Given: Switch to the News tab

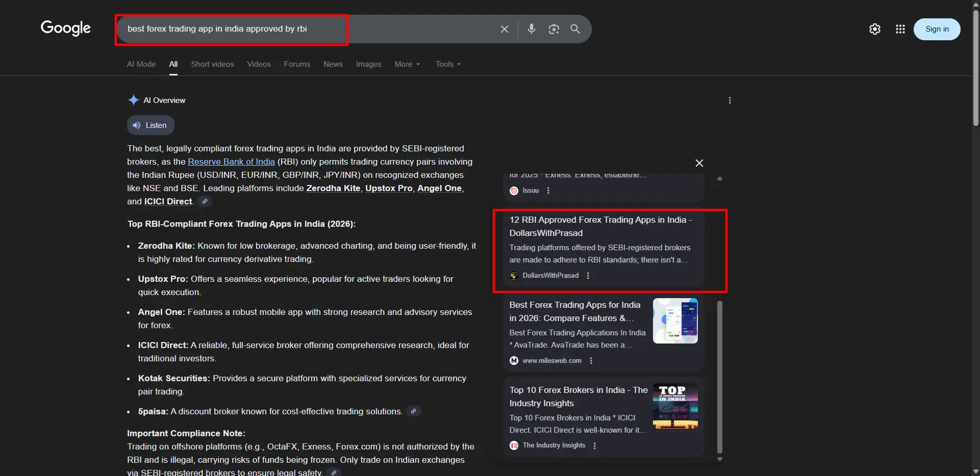Looking at the screenshot, I should click(x=333, y=64).
